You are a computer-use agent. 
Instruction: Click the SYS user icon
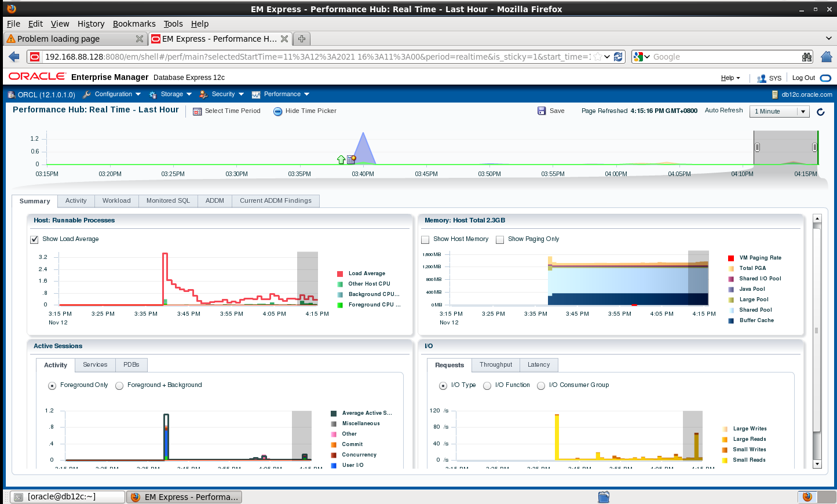tap(762, 78)
